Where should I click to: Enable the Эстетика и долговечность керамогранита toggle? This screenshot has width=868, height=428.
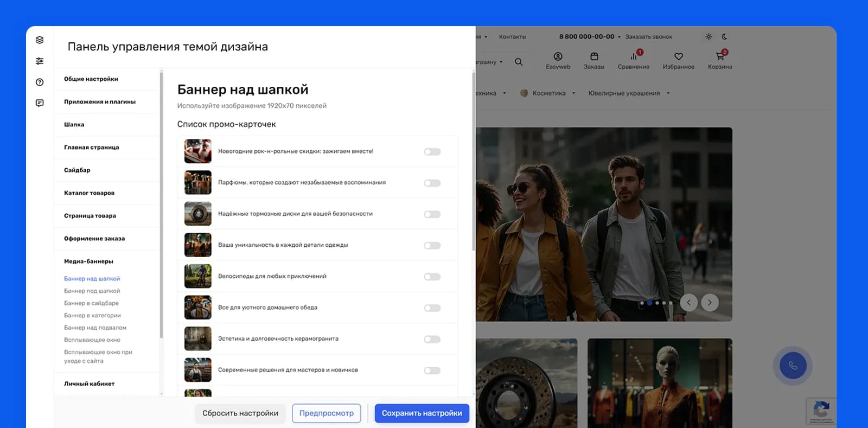point(432,340)
